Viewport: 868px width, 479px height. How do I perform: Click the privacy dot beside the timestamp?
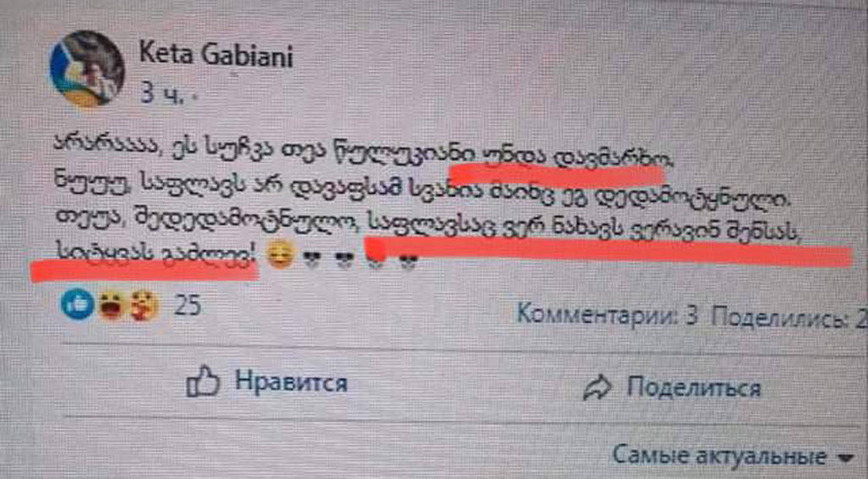(x=194, y=95)
